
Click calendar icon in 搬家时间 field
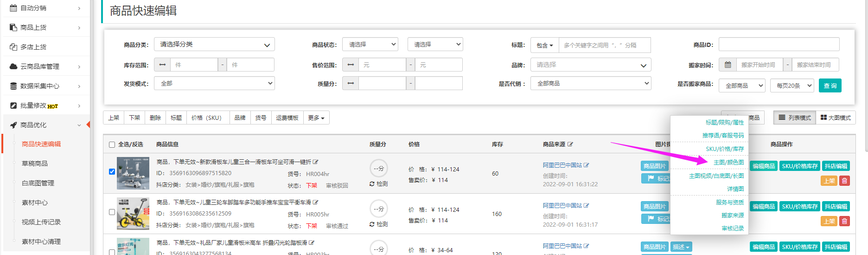pyautogui.click(x=728, y=65)
